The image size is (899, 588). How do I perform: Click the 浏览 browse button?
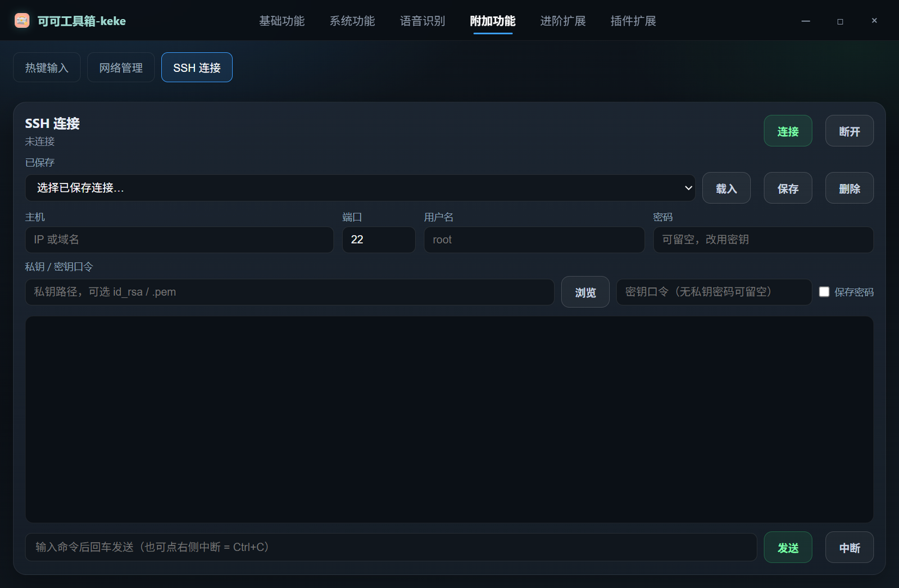point(585,292)
